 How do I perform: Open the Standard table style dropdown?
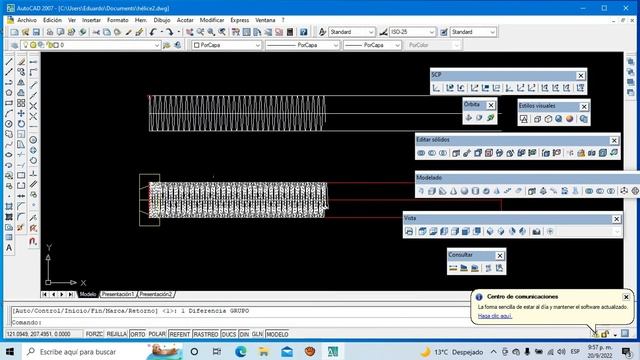click(x=473, y=32)
